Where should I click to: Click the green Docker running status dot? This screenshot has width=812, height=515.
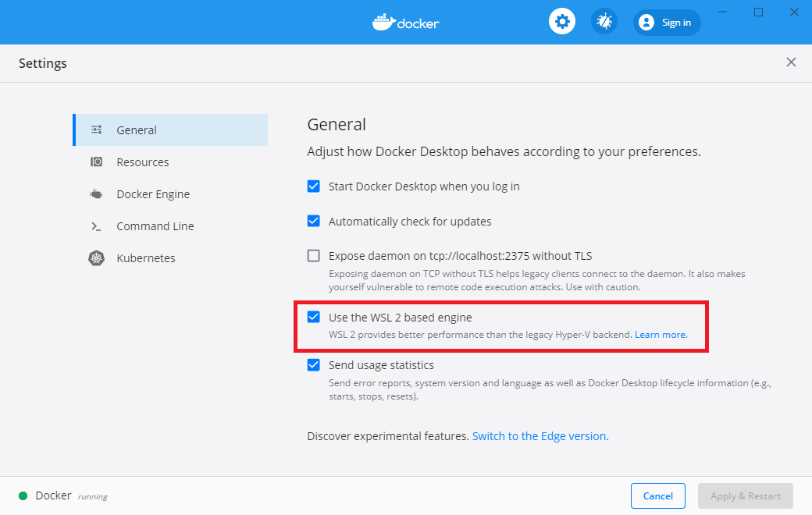pos(23,495)
